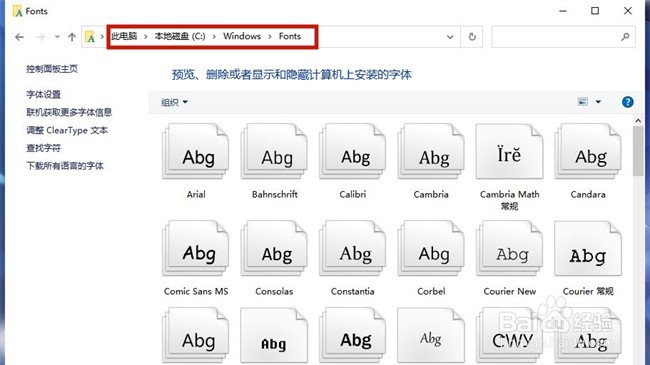Click the Courier New name label
Screen dimensions: 650x365
[x=509, y=291]
